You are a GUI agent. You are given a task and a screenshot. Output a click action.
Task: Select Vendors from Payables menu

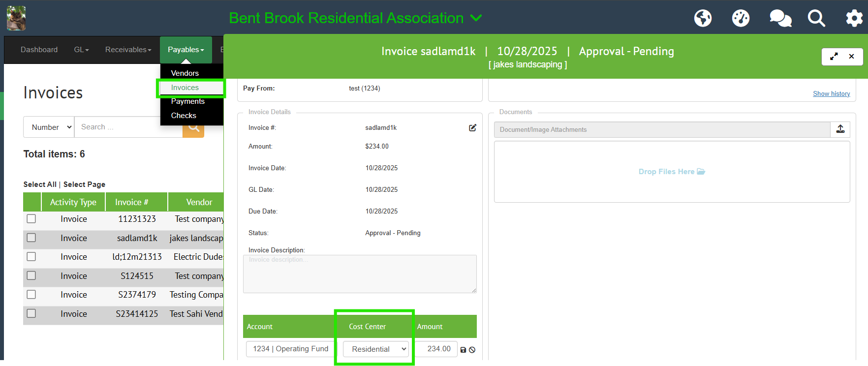click(185, 73)
